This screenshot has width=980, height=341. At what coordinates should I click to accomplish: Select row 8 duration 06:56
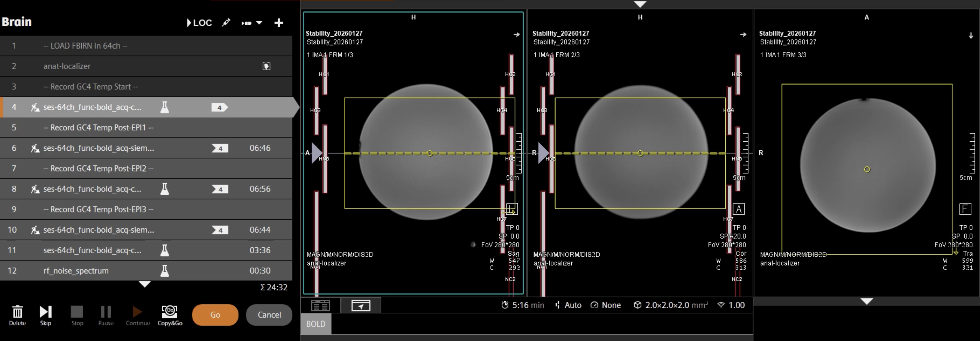[x=260, y=189]
